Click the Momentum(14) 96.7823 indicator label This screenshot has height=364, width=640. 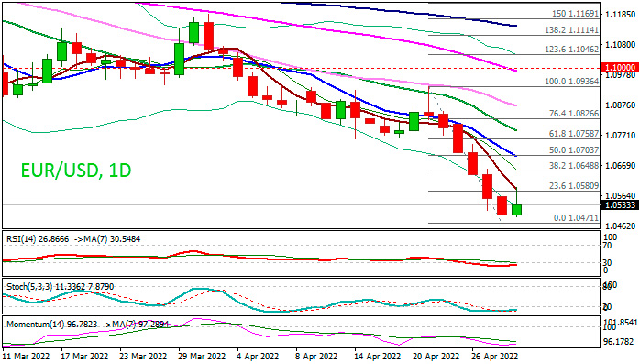[x=52, y=325]
